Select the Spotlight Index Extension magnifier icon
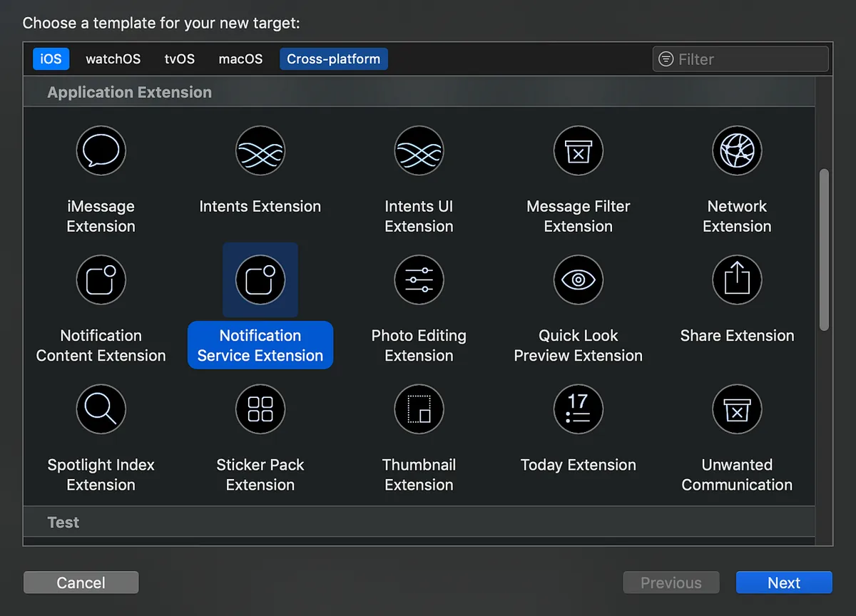Screen dimensions: 856x616 101,409
